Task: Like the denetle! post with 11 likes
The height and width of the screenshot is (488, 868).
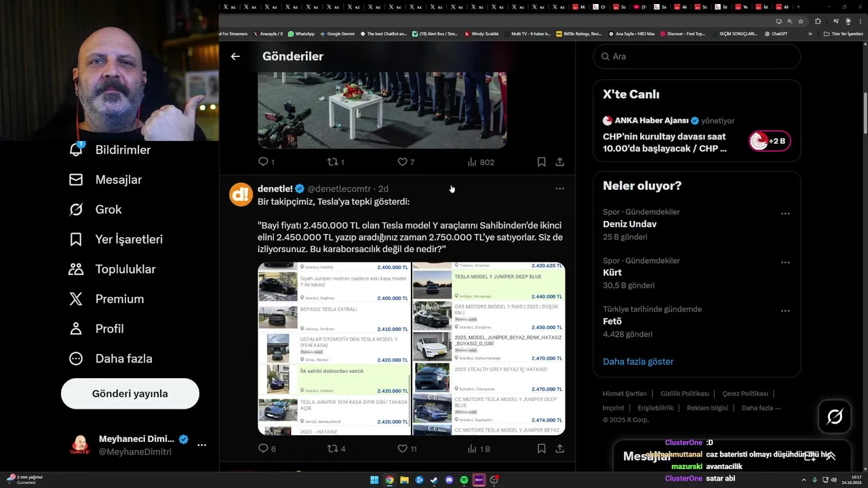Action: coord(407,449)
